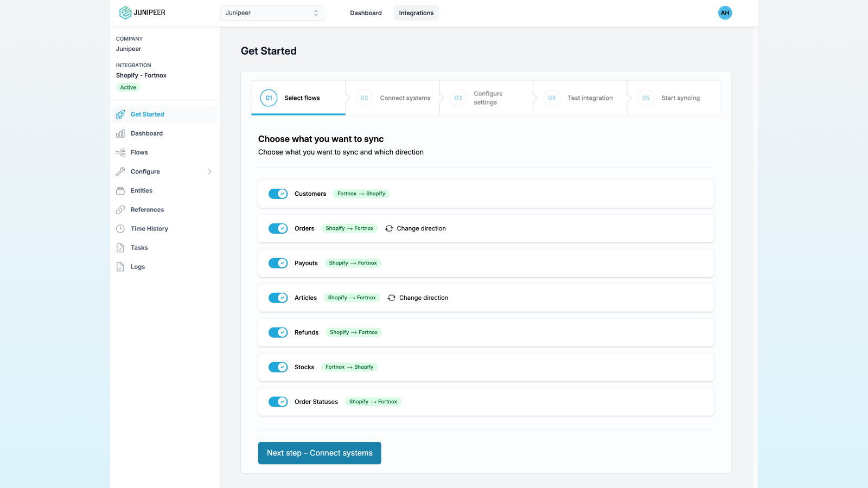Go to the Configure settings step tab
The height and width of the screenshot is (488, 868).
pyautogui.click(x=487, y=98)
